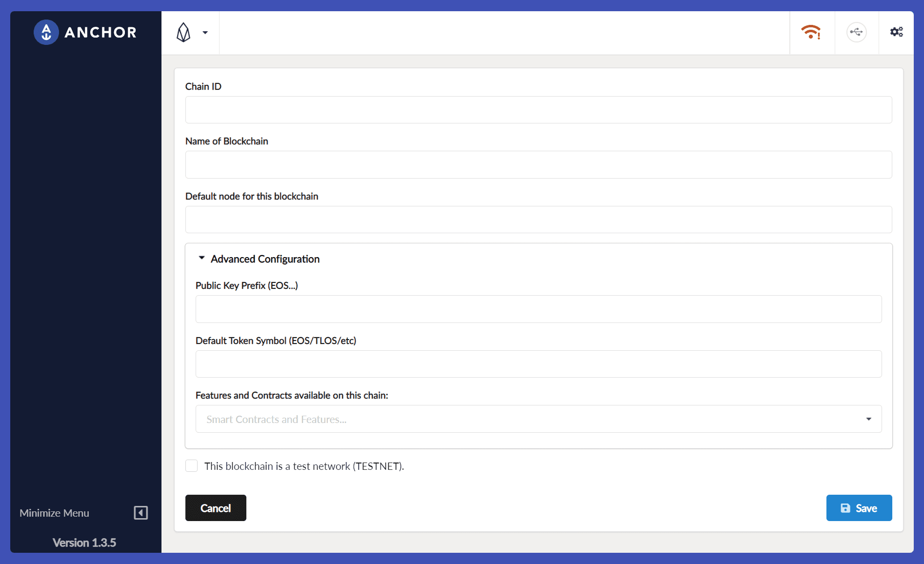
Task: Open the settings gears icon
Action: [x=897, y=32]
